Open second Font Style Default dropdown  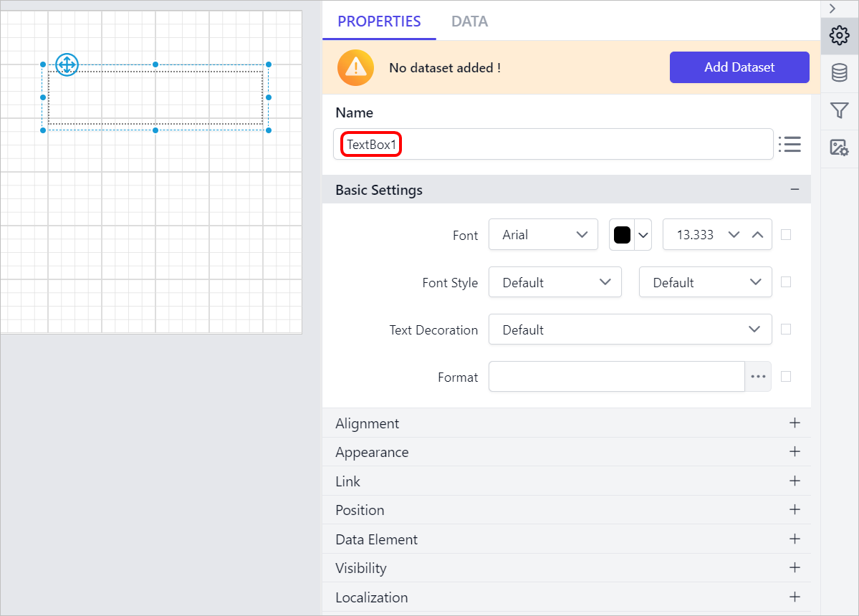(x=705, y=282)
